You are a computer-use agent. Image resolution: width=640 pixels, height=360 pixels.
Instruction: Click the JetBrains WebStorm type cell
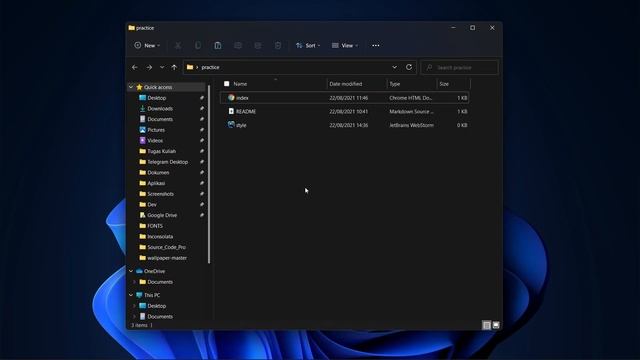(411, 125)
